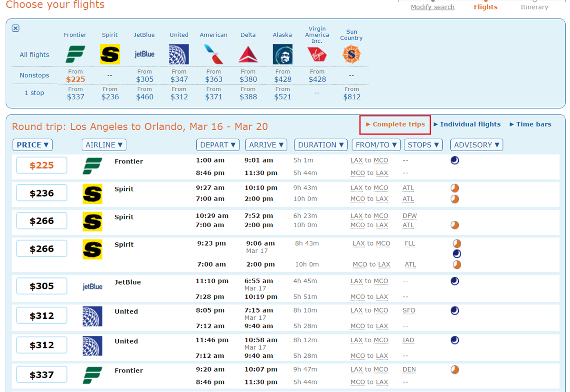
Task: Select the Alaska Airlines logo
Action: pos(282,54)
